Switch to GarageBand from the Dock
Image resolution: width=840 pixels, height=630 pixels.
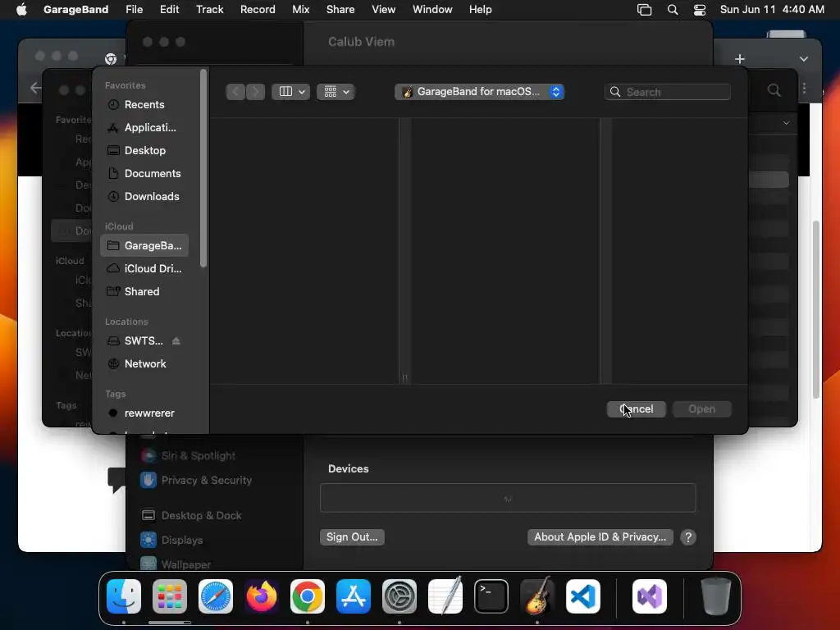[537, 596]
